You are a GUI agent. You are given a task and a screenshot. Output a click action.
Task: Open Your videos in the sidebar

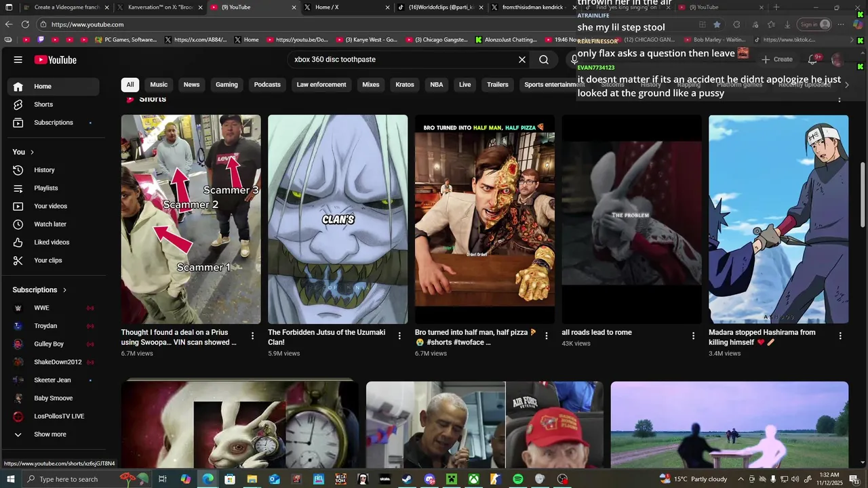[x=54, y=206]
